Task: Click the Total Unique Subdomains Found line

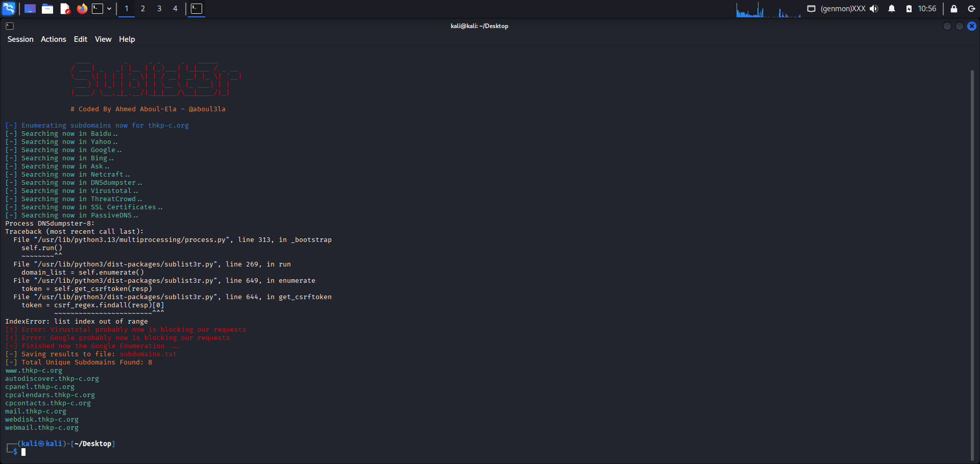Action: pyautogui.click(x=79, y=362)
